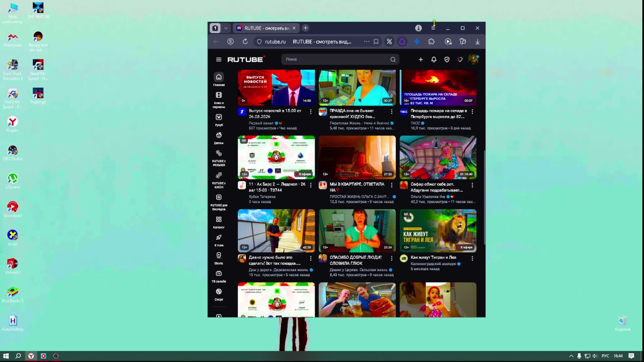Open the browser account profile icon
Image resolution: width=644 pixels, height=362 pixels.
click(418, 28)
